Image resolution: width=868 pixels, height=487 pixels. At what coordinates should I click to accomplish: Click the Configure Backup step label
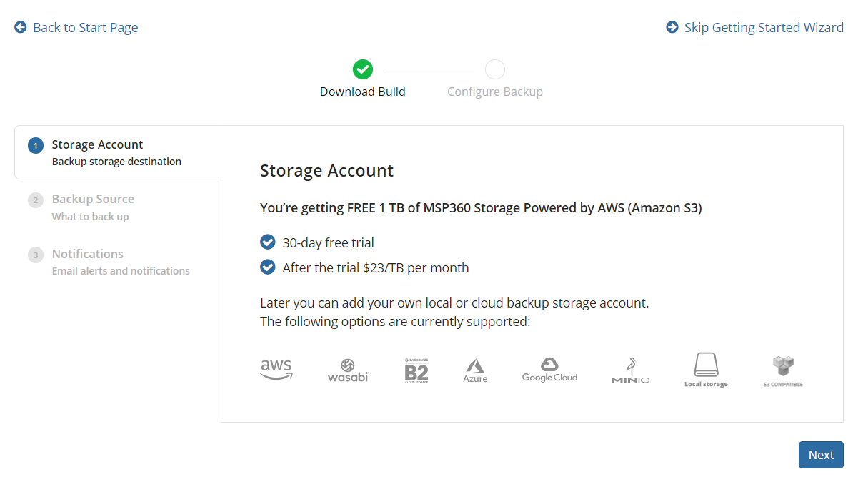(x=495, y=92)
